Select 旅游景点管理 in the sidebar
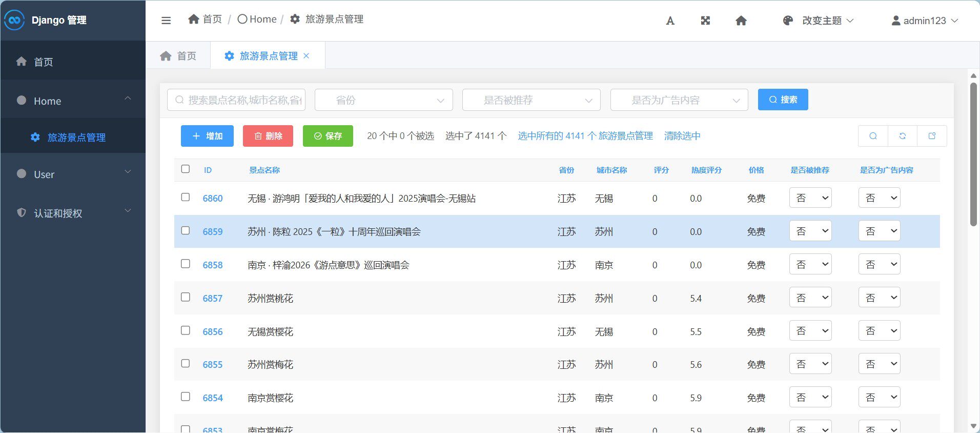Image resolution: width=980 pixels, height=433 pixels. click(73, 137)
